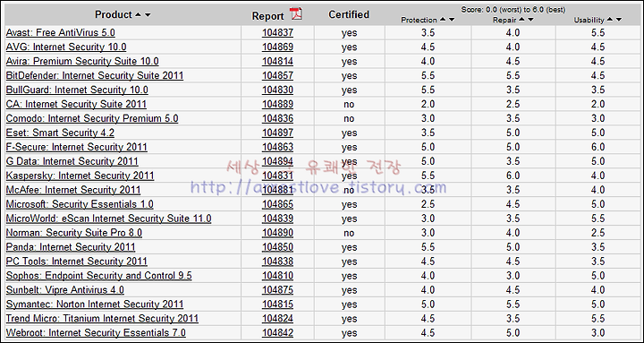The width and height of the screenshot is (644, 343).
Task: Open report 104850 for Panda
Action: [277, 247]
